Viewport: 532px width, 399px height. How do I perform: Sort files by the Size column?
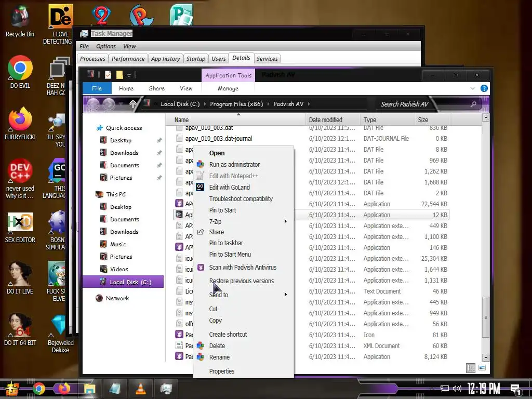433,120
